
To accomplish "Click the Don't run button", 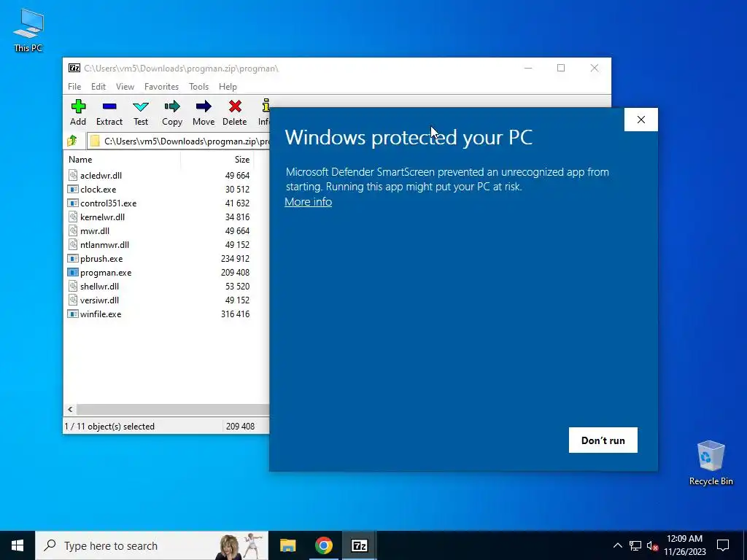I will (603, 440).
